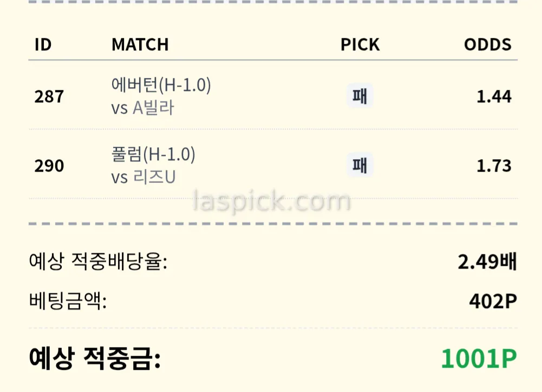542x392 pixels.
Task: Click the PICK column header
Action: (360, 44)
